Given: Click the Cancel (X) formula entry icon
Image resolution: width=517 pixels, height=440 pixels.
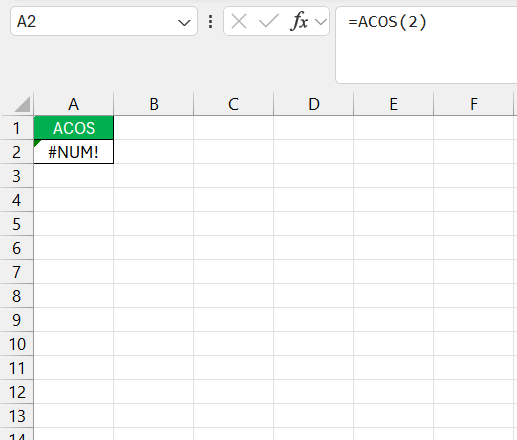Looking at the screenshot, I should (239, 22).
